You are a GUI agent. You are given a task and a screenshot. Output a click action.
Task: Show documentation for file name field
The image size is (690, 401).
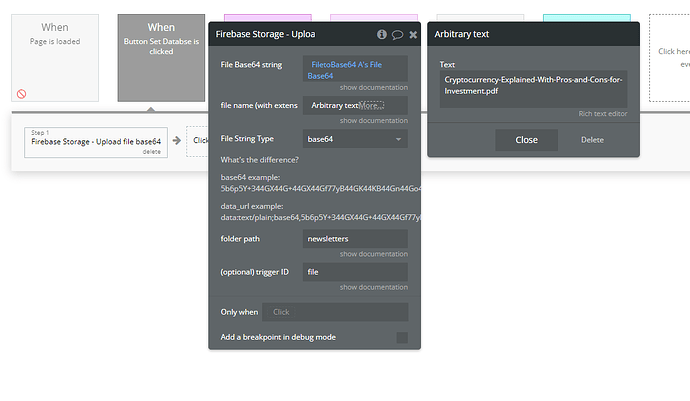click(x=374, y=121)
